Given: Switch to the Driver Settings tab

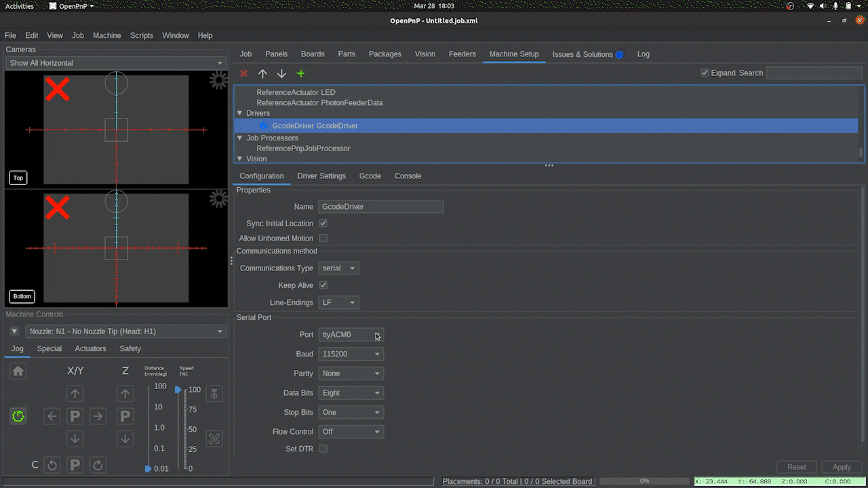Looking at the screenshot, I should (x=321, y=176).
